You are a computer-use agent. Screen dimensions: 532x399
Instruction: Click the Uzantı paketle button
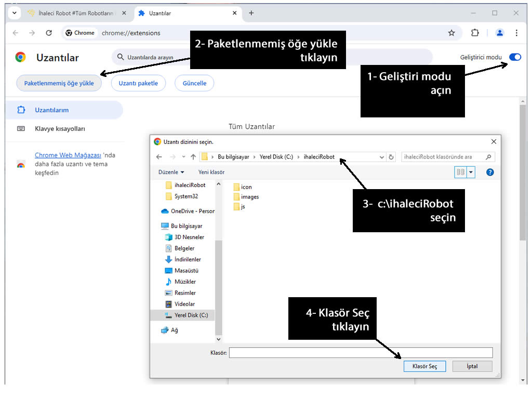[138, 83]
